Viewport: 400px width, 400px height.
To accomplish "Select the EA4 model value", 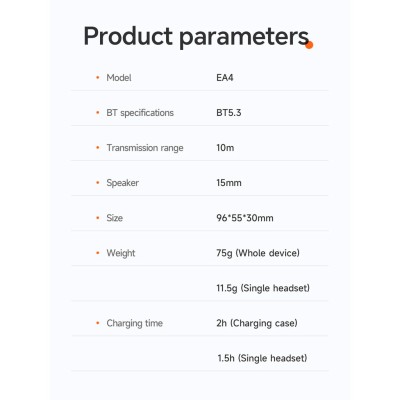I will [225, 78].
